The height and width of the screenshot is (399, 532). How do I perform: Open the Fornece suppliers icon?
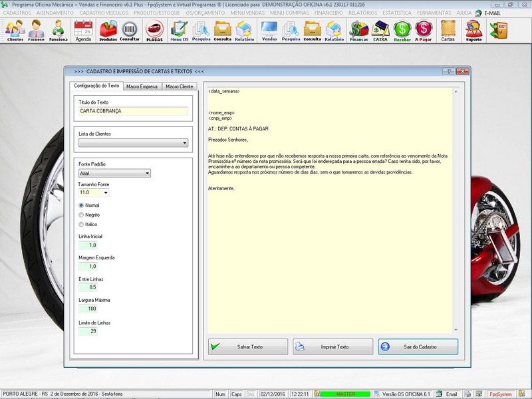coord(36,31)
